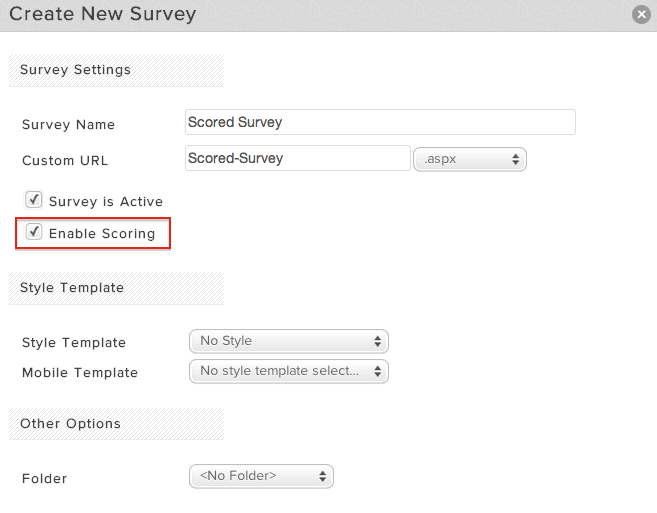The width and height of the screenshot is (657, 513).
Task: Open the Style Template dropdown showing No Style
Action: [x=289, y=341]
